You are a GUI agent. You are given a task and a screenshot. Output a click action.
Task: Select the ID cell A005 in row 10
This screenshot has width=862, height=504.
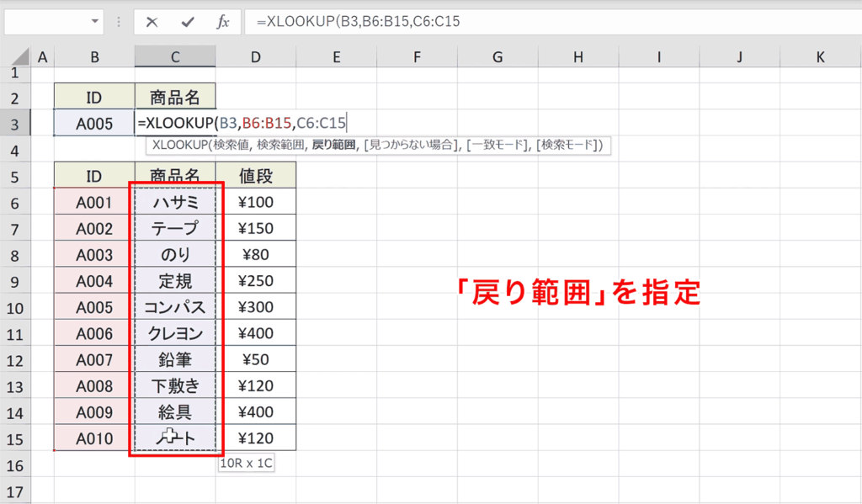[x=94, y=306]
